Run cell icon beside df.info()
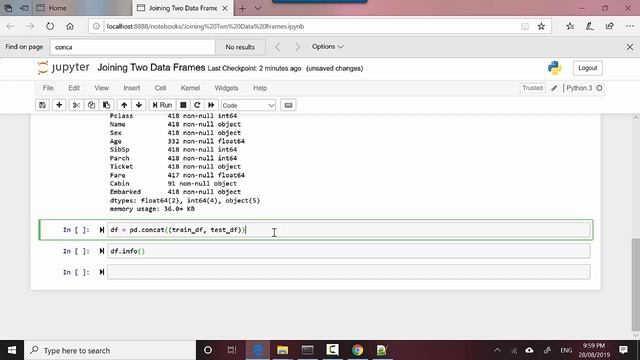Viewport: 640px width, 360px height. (x=102, y=251)
